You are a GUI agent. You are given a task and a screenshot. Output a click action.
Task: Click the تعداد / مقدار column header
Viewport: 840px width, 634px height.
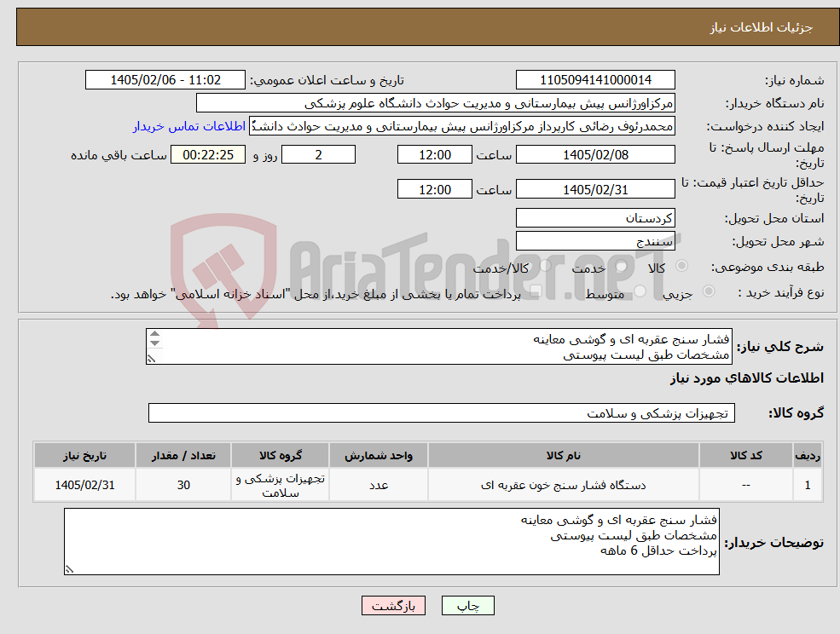(183, 455)
